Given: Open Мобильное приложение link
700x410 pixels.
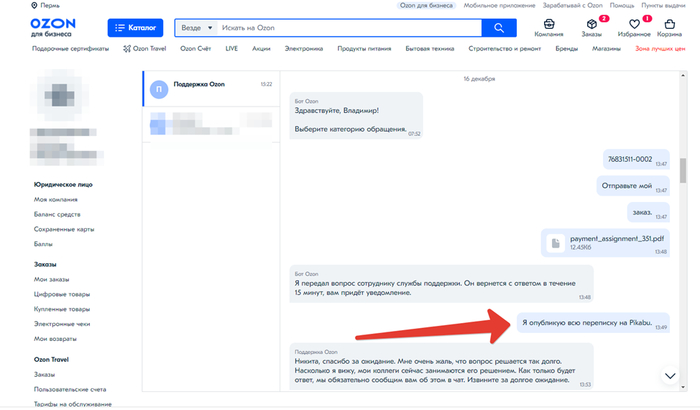Looking at the screenshot, I should (499, 5).
